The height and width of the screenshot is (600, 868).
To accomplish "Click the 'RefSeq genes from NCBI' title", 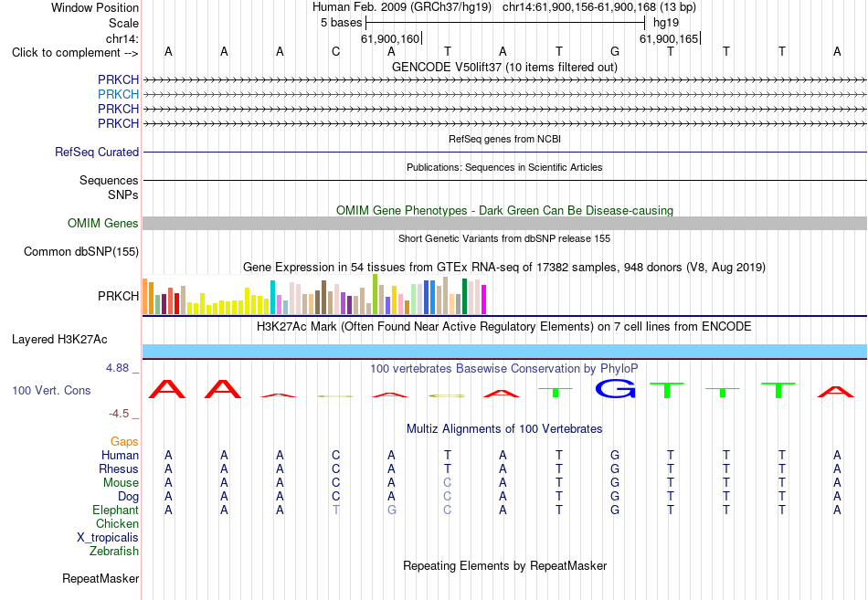I will [x=504, y=139].
